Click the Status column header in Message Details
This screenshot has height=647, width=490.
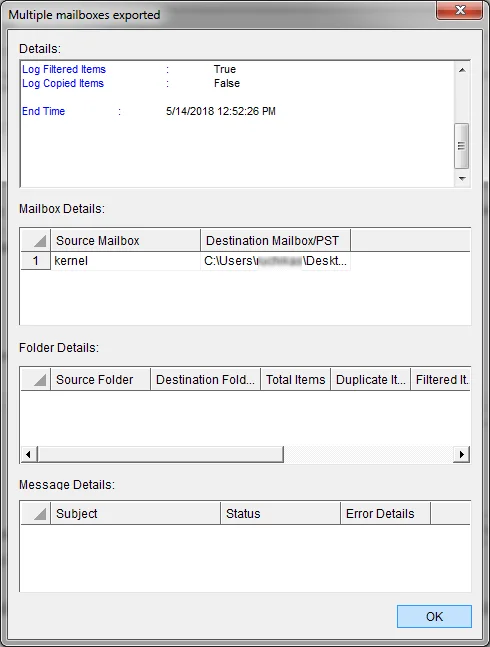tap(280, 513)
